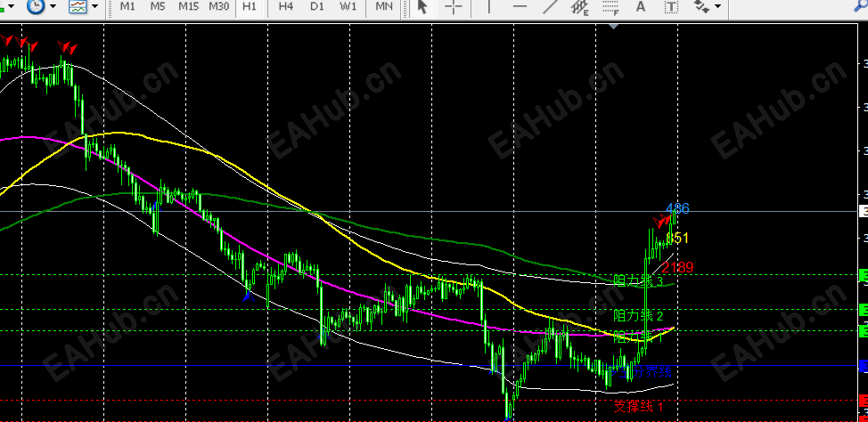Switch chart to W1 weekly timeframe
This screenshot has height=422, width=868.
coord(348,6)
